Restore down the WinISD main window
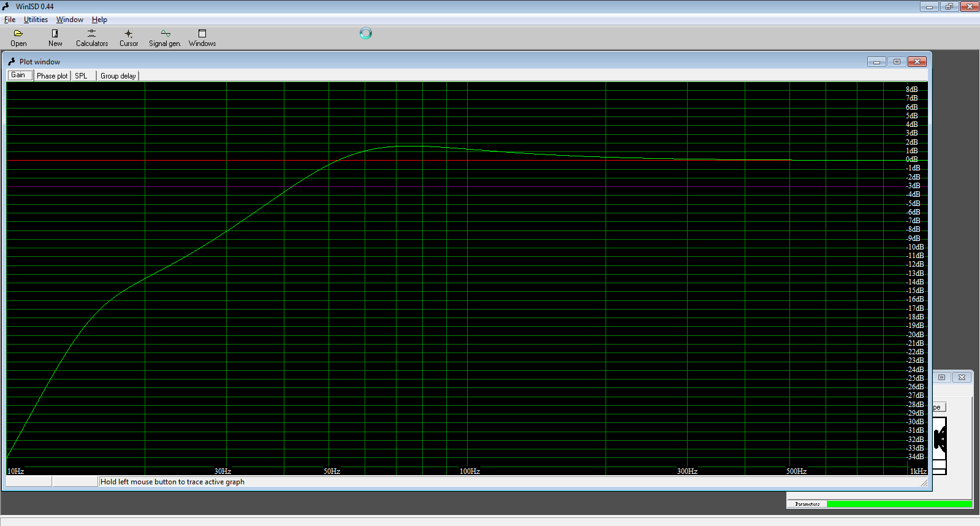 [x=949, y=6]
